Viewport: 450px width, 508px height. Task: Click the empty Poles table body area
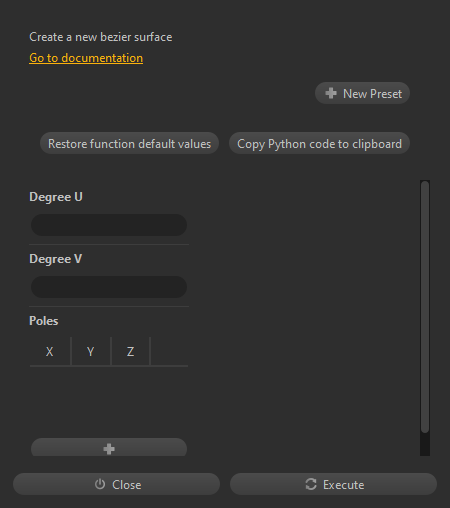click(x=109, y=400)
